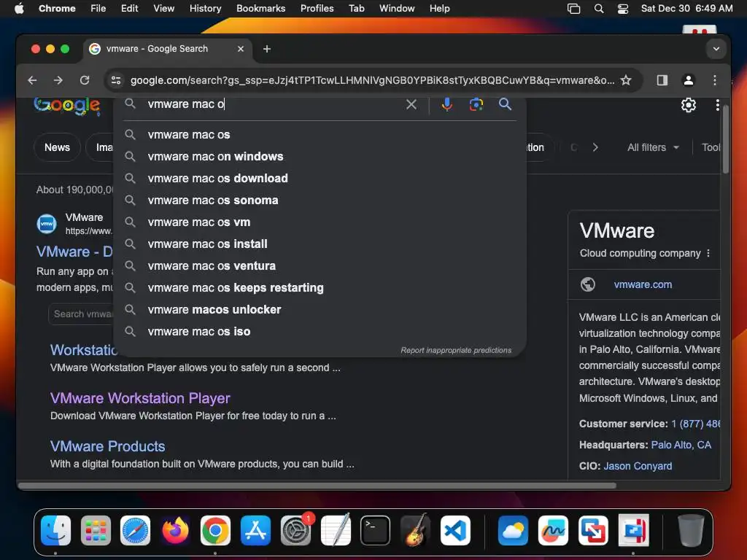Choose suggestion vmware mac os
This screenshot has width=747, height=560.
[x=320, y=135]
